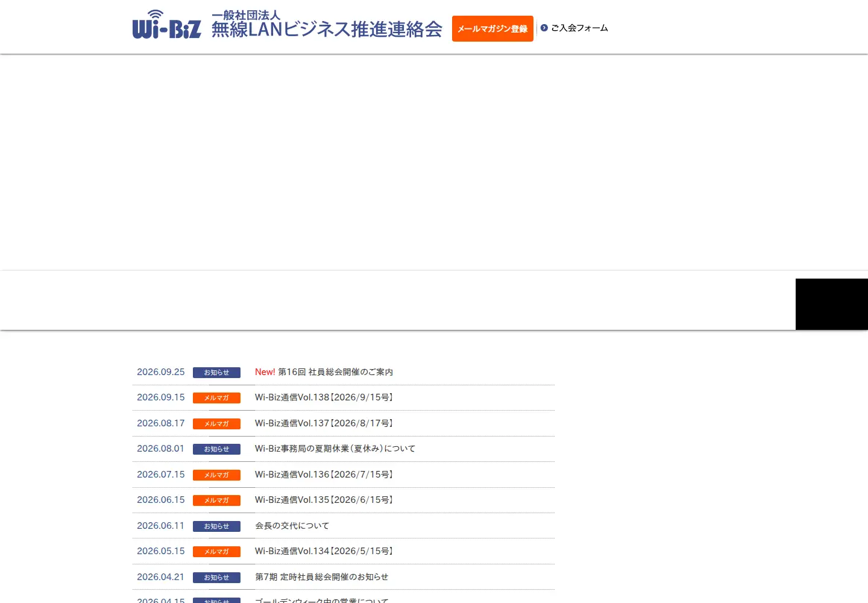Open the ご入会フォーム link
Viewport: 868px width, 603px height.
[x=579, y=28]
